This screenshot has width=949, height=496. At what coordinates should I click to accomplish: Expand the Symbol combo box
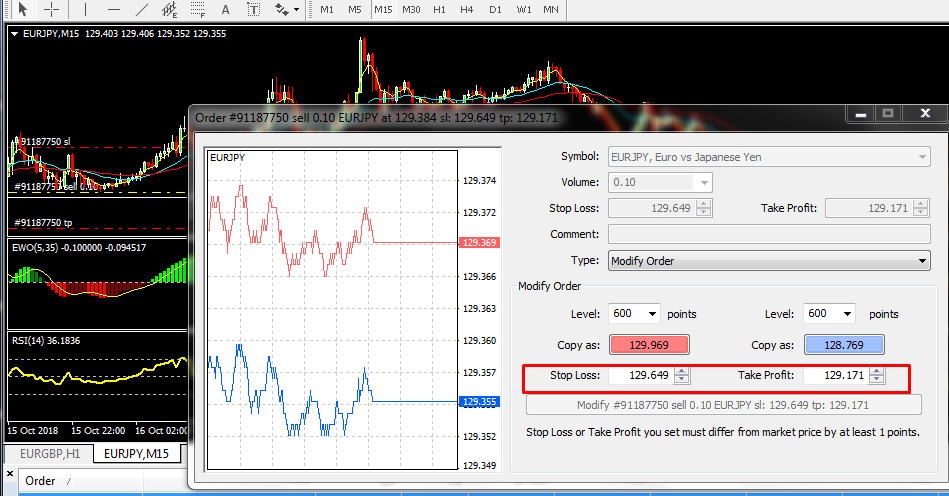922,157
